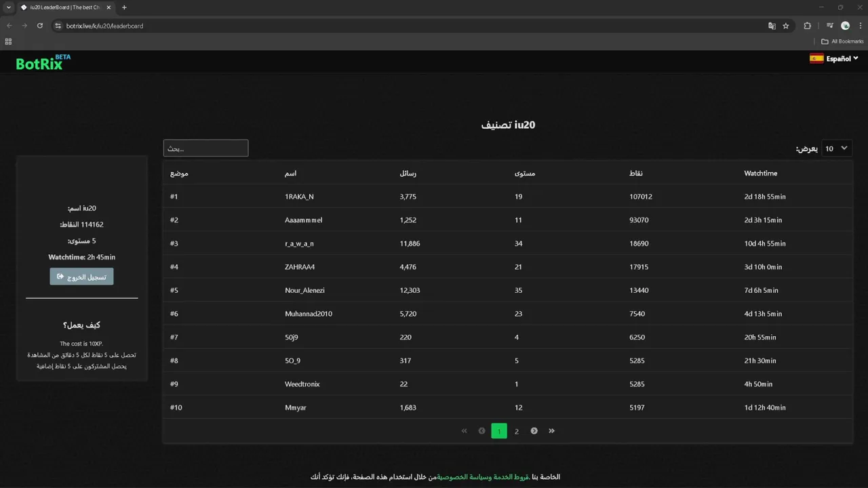Click the اسم column header
The height and width of the screenshot is (488, 868).
click(290, 174)
